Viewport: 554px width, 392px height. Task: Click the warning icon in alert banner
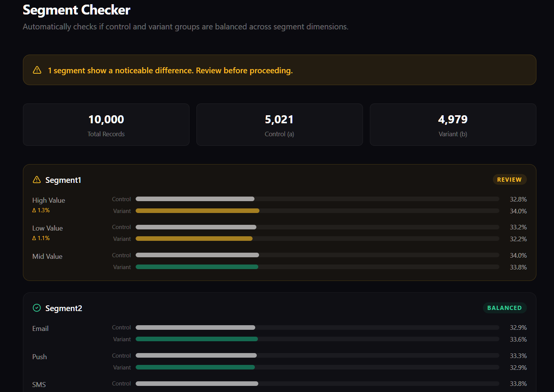tap(37, 70)
